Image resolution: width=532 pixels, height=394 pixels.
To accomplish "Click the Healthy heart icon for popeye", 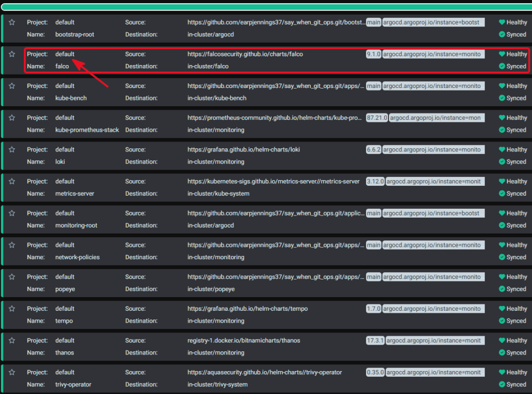I will pyautogui.click(x=502, y=277).
